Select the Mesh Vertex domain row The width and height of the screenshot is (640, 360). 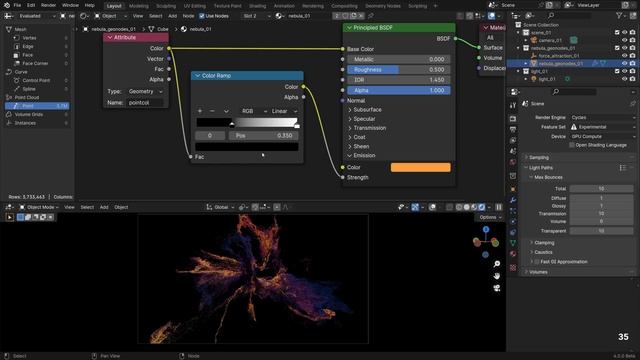[x=37, y=38]
